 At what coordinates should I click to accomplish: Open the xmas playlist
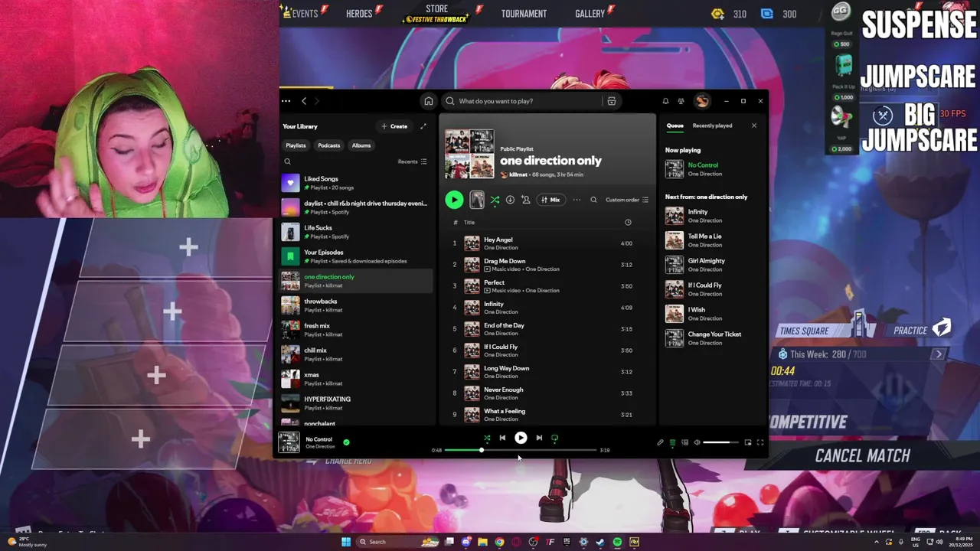[356, 379]
